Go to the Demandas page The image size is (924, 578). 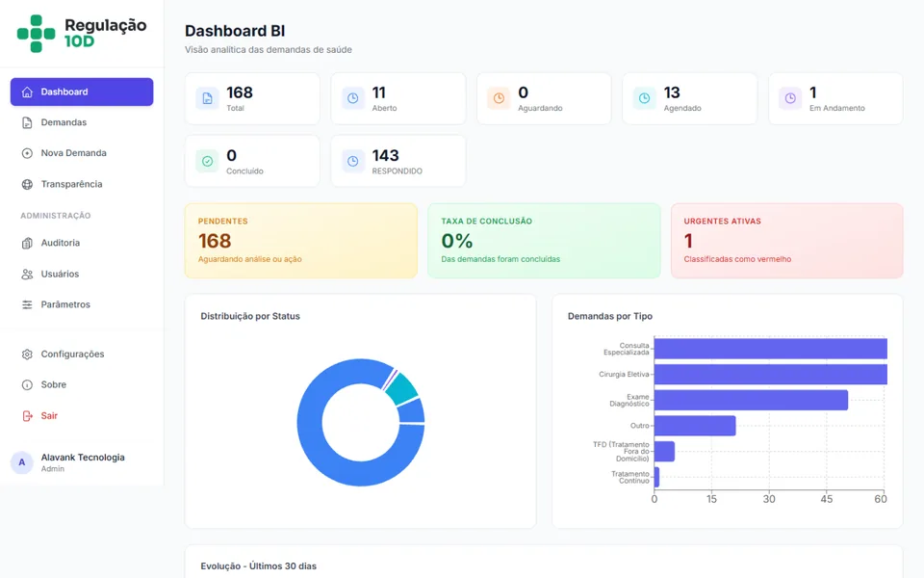point(82,122)
